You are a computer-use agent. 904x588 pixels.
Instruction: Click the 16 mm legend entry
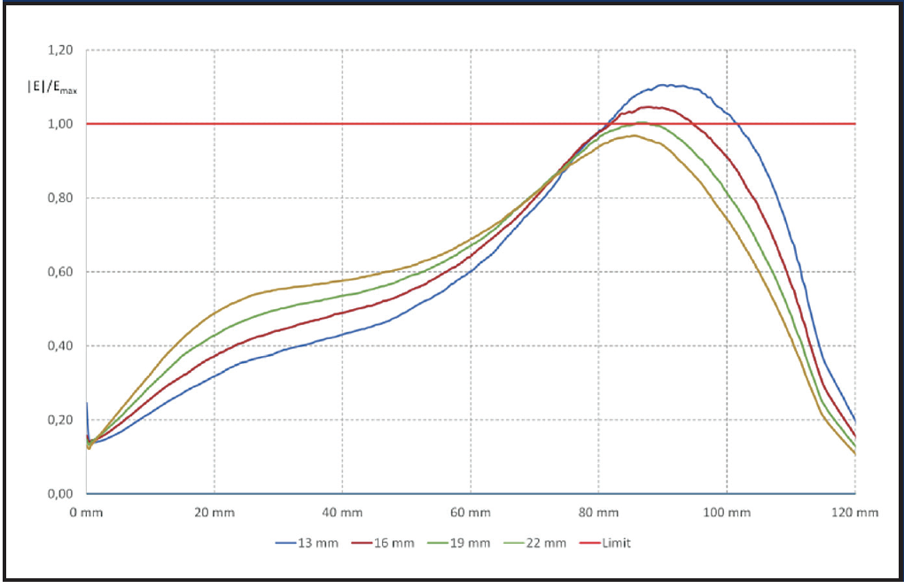tap(383, 543)
